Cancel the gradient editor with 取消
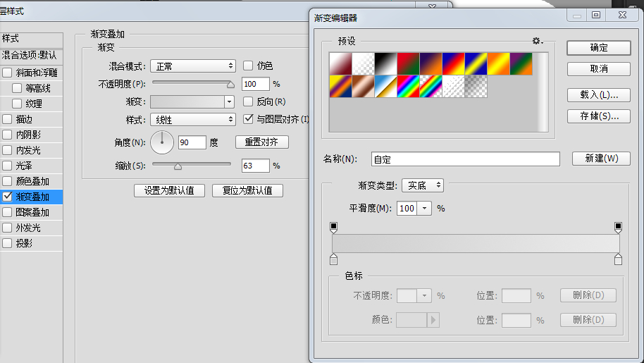 pos(599,69)
